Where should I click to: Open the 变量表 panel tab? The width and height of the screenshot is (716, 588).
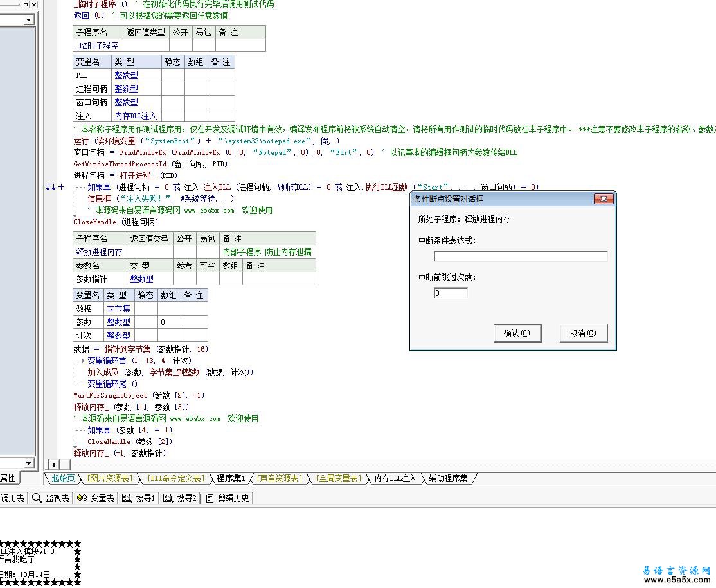pos(95,498)
